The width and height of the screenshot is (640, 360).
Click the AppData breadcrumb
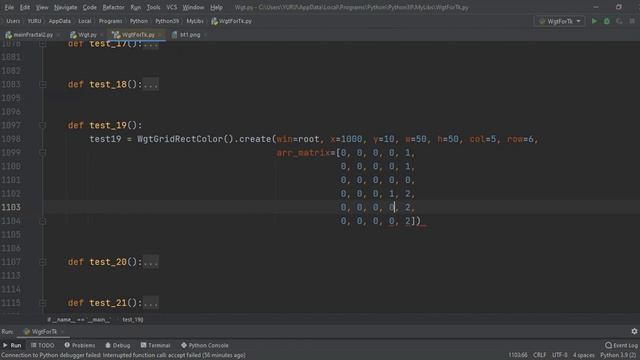click(60, 21)
